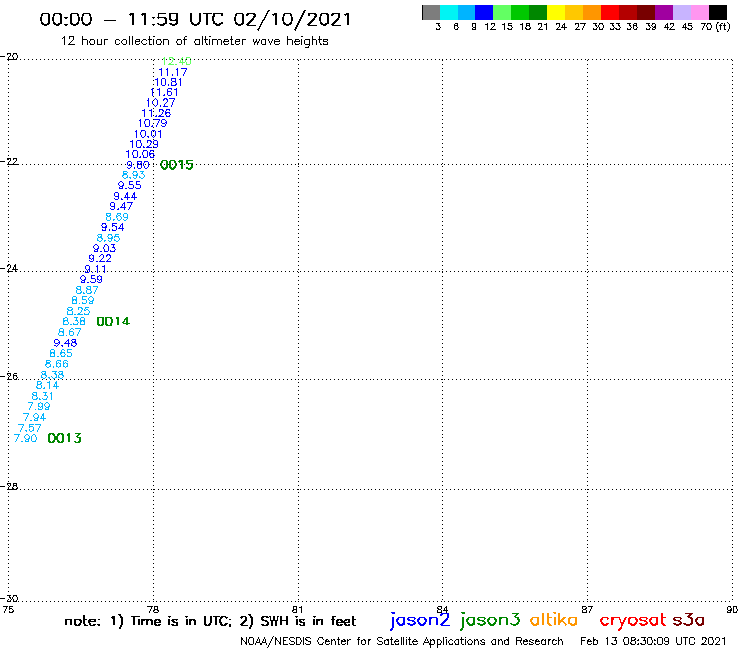Click the chart title date 02/10/2021

(293, 20)
